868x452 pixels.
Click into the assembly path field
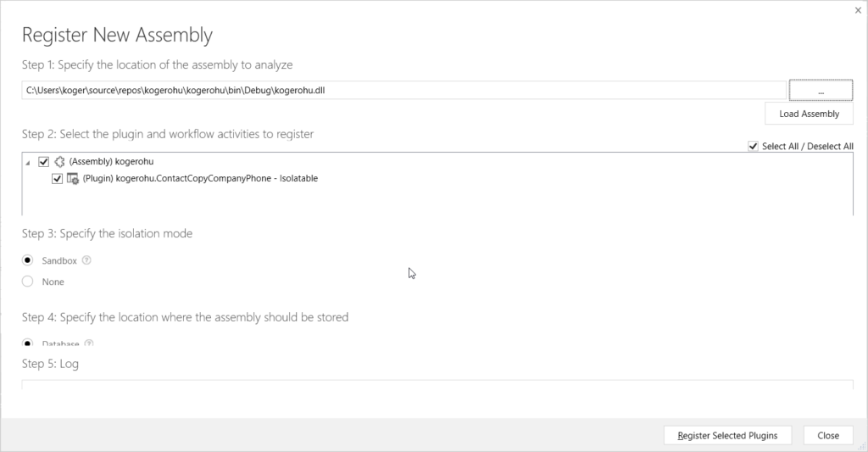pyautogui.click(x=403, y=90)
